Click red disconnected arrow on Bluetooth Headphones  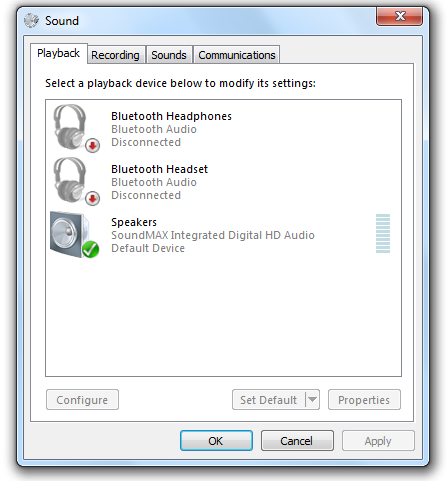[92, 146]
